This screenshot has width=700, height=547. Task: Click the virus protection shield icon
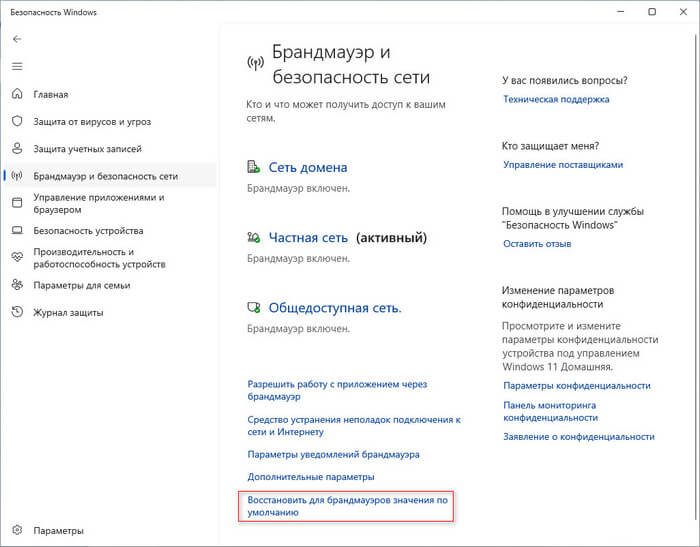click(17, 121)
